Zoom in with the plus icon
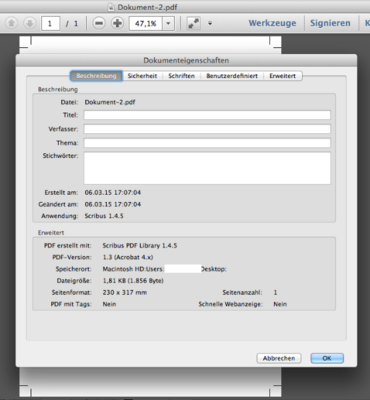The width and height of the screenshot is (370, 400). [117, 23]
